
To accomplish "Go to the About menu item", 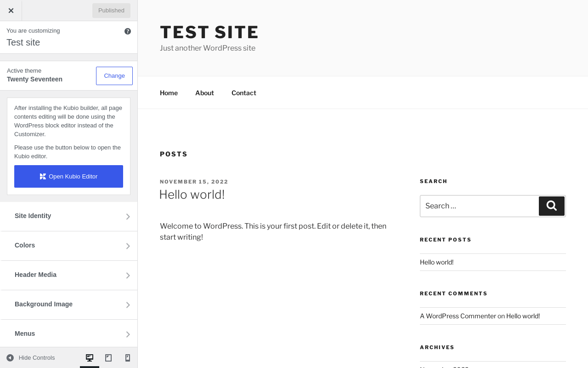I will tap(204, 93).
